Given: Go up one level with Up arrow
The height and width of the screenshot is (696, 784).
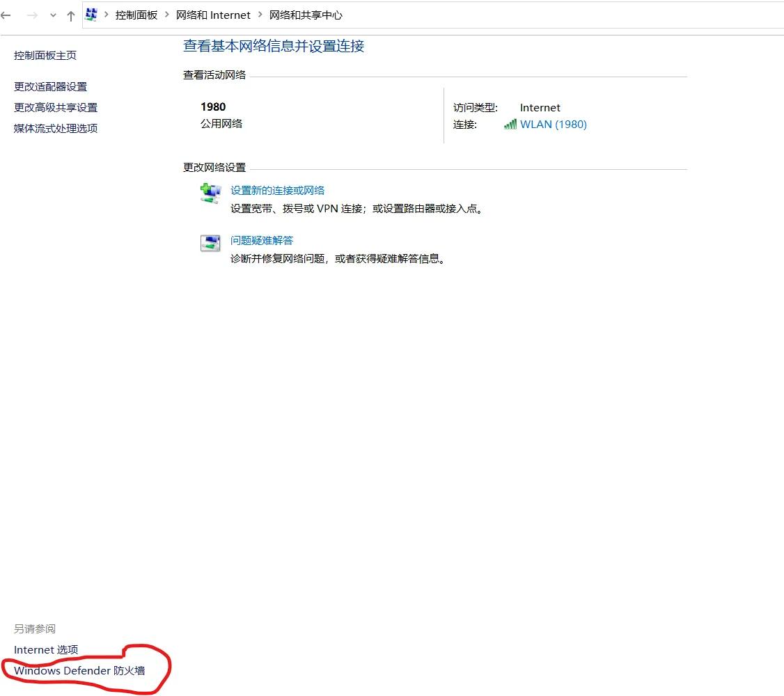Looking at the screenshot, I should [x=70, y=15].
